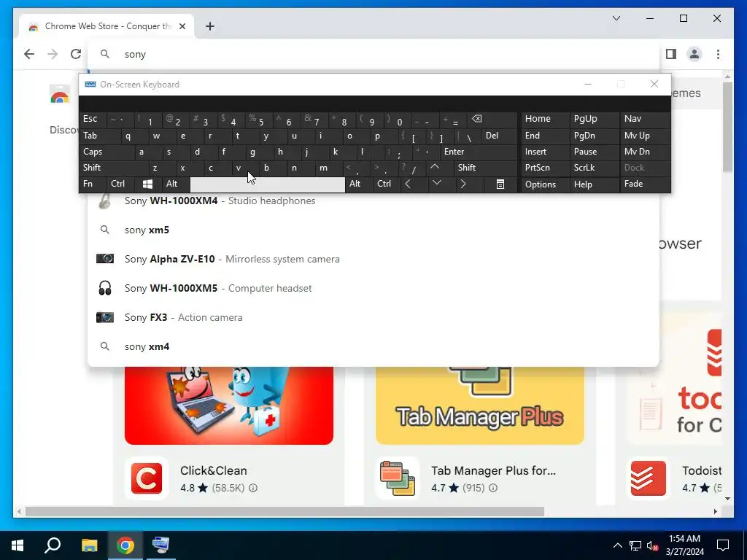This screenshot has height=560, width=747.
Task: Click the Tab Manager Plus for... title
Action: tap(493, 470)
